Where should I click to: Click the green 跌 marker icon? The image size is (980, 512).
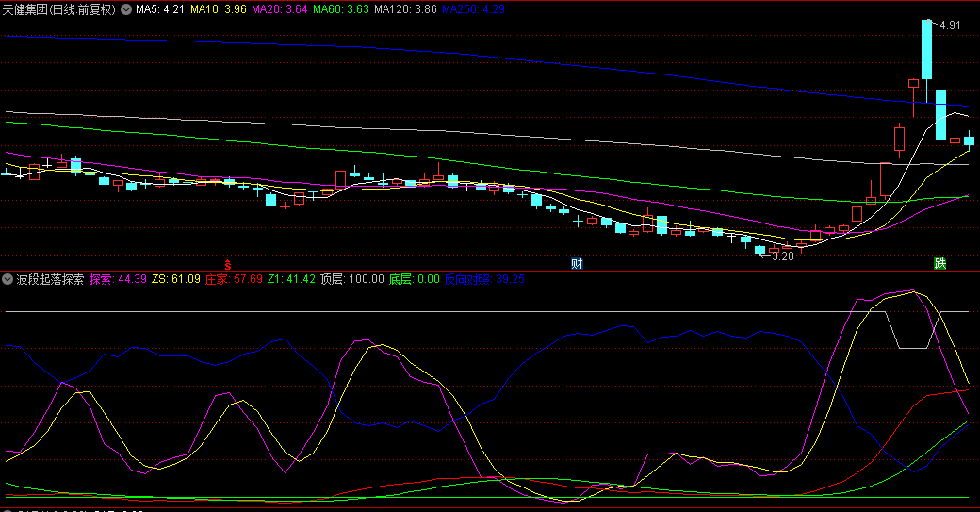(939, 263)
